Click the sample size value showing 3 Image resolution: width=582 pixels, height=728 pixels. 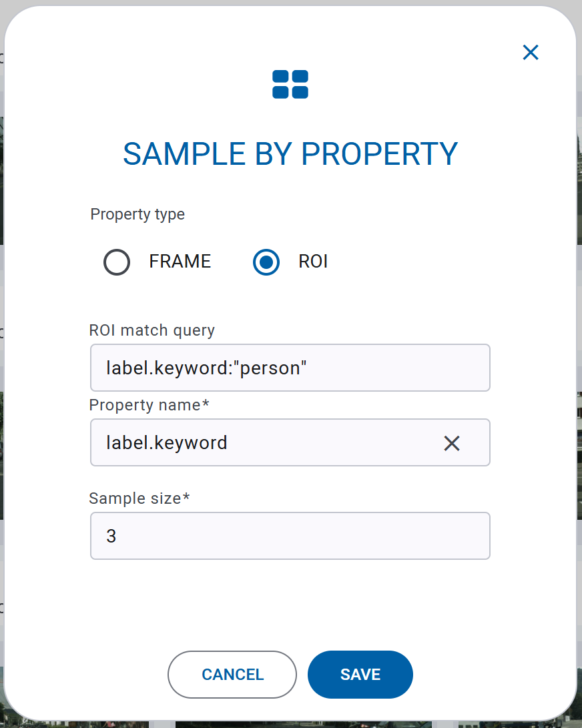(x=111, y=535)
